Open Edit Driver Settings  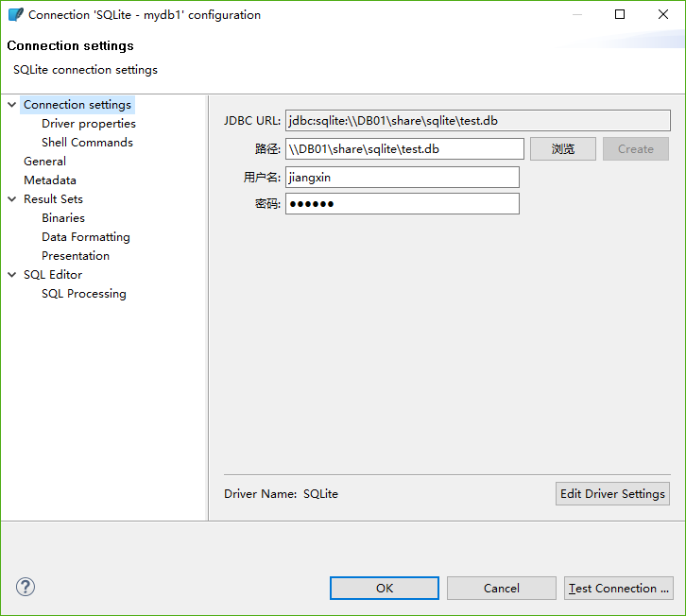click(x=612, y=493)
